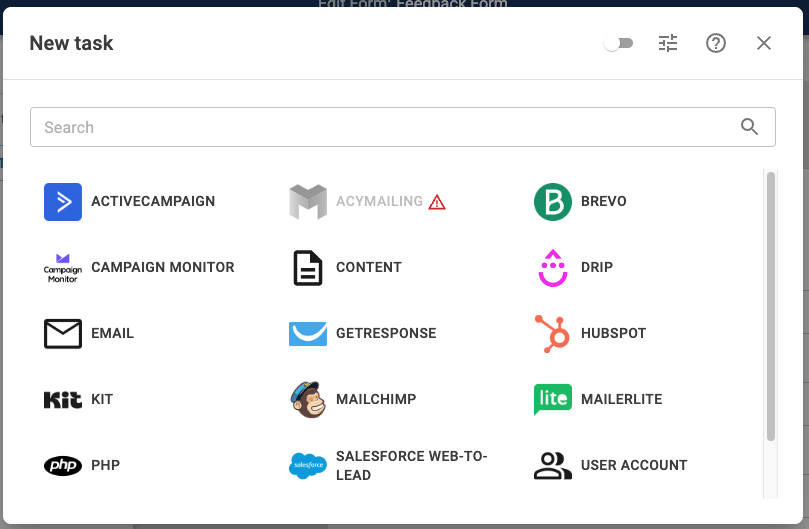Select the PHP task icon

(62, 465)
